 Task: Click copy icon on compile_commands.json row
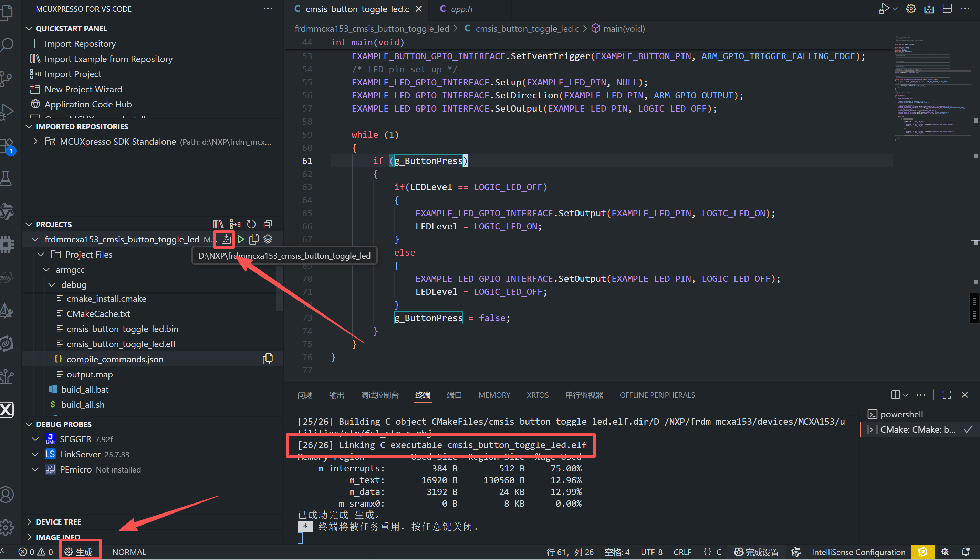[x=268, y=359]
